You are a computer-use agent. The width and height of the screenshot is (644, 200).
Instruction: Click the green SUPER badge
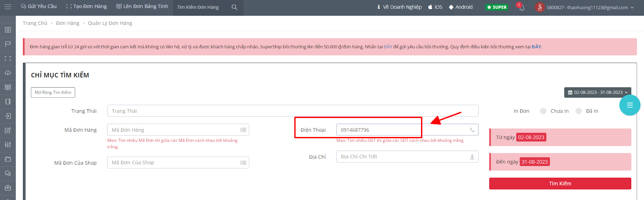[x=497, y=7]
